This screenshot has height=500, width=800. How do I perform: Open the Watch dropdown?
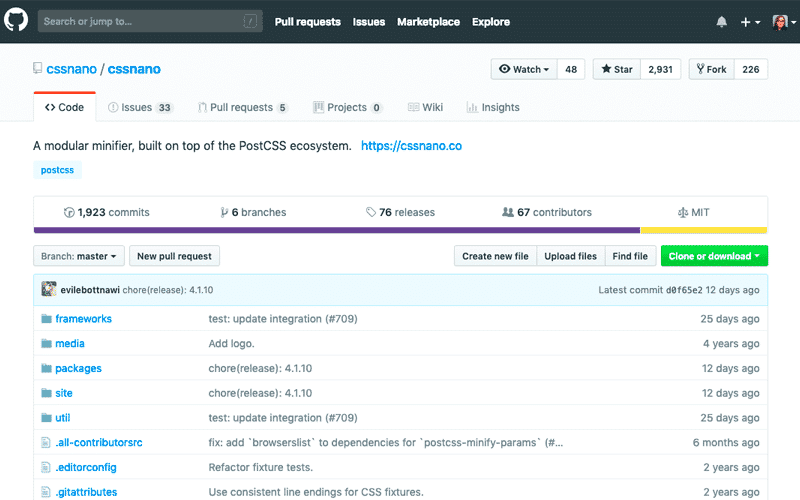tap(525, 69)
